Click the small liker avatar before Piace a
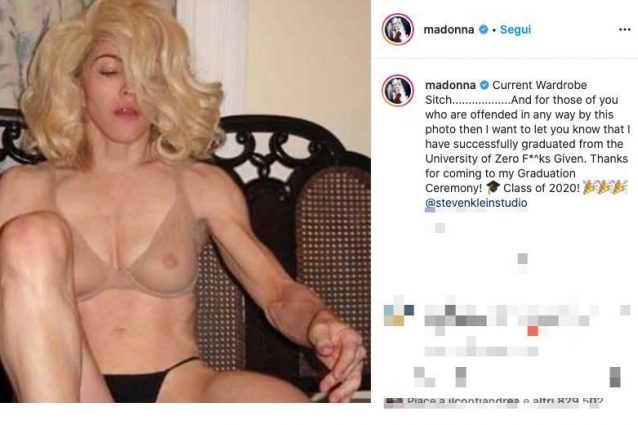 click(393, 402)
